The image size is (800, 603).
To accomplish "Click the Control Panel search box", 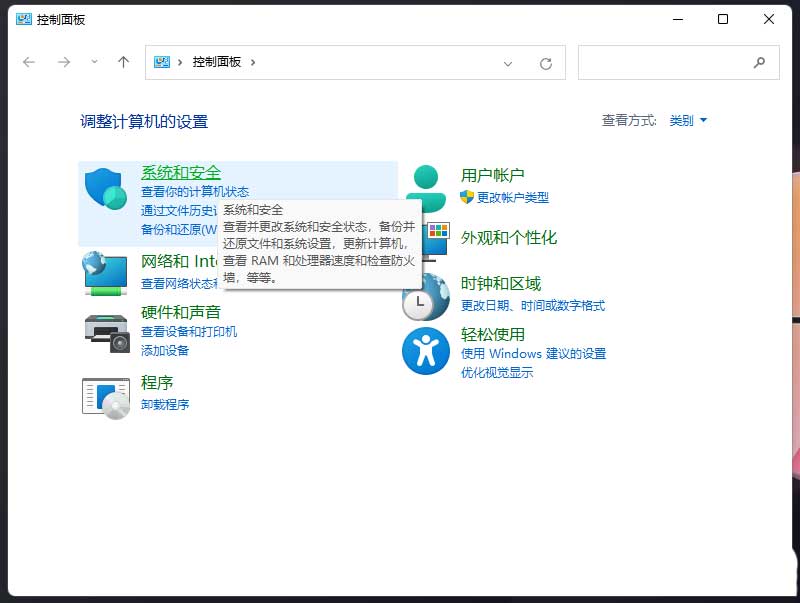I will [x=665, y=62].
